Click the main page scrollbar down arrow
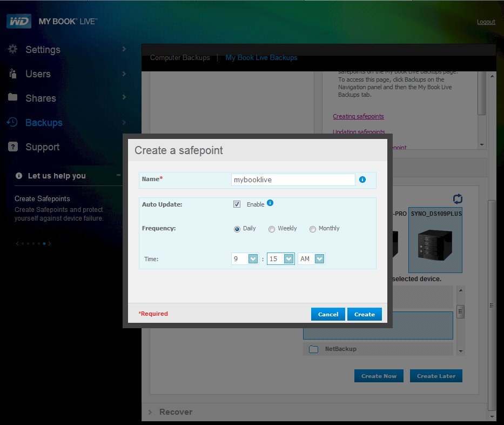Screen dimensions: 504x425 (492, 417)
